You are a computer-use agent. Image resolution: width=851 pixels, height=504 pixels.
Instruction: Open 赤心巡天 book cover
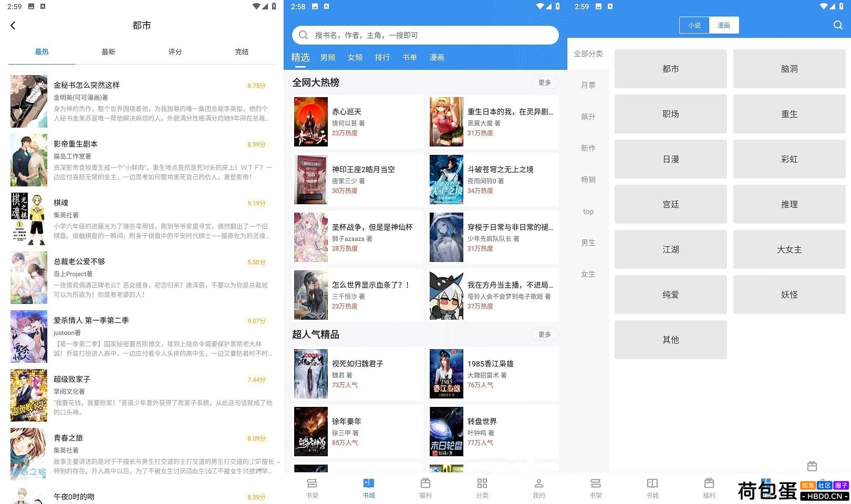point(311,122)
